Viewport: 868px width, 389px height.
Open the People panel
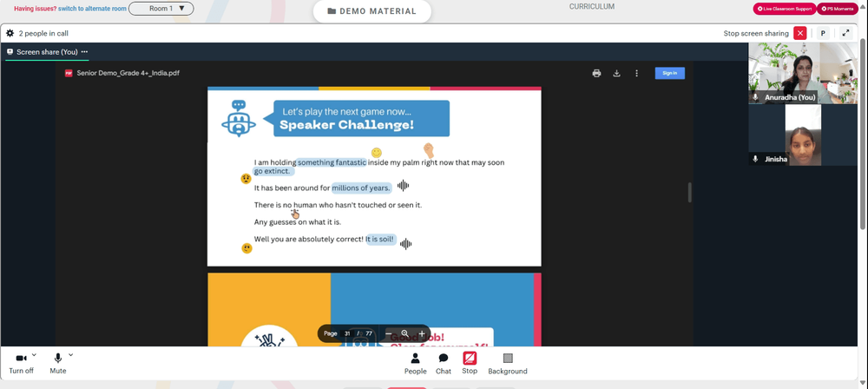[x=415, y=364]
